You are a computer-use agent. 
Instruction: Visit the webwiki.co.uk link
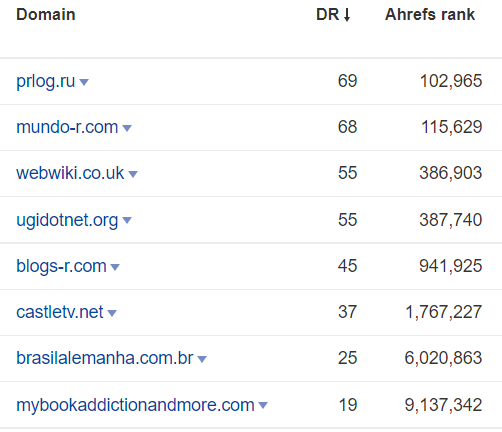pos(70,173)
